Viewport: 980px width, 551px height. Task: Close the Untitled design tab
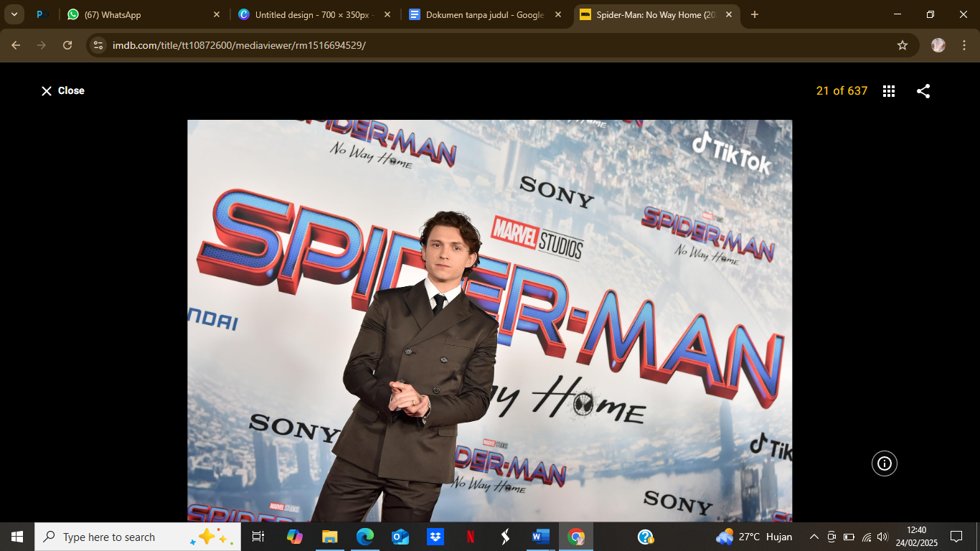[x=387, y=14]
